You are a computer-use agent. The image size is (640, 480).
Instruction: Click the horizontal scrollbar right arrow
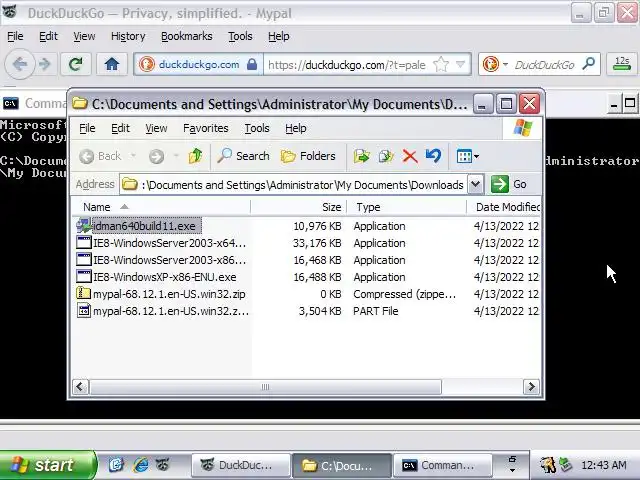[531, 387]
